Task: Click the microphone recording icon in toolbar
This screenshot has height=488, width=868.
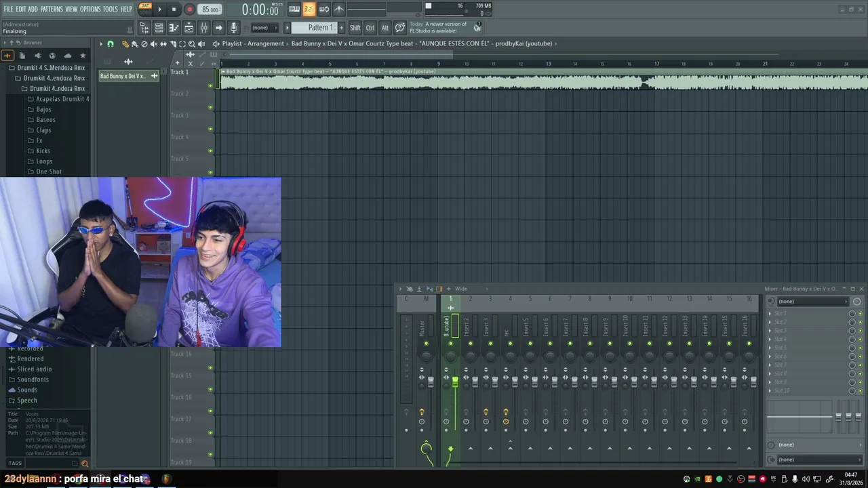Action: pyautogui.click(x=233, y=28)
